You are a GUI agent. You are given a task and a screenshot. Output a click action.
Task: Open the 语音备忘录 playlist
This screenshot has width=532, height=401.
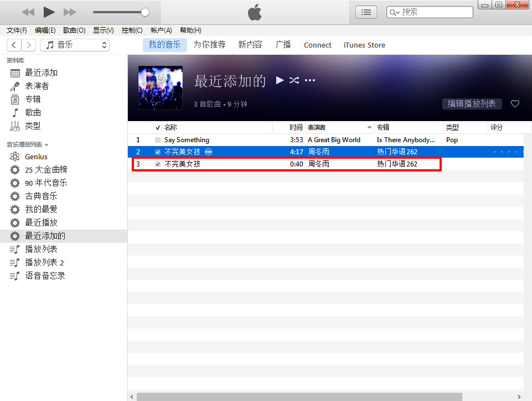(45, 276)
